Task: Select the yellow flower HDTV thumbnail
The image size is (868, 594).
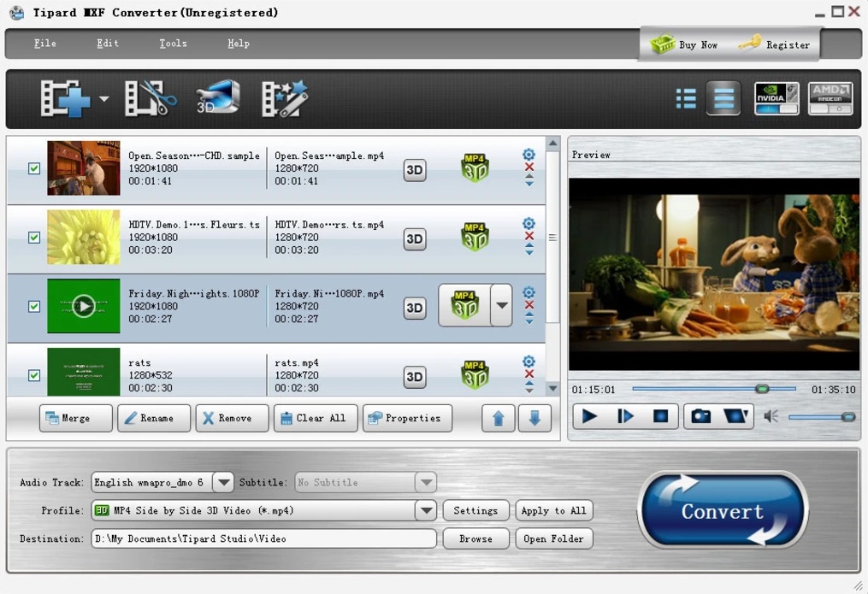Action: (x=84, y=238)
